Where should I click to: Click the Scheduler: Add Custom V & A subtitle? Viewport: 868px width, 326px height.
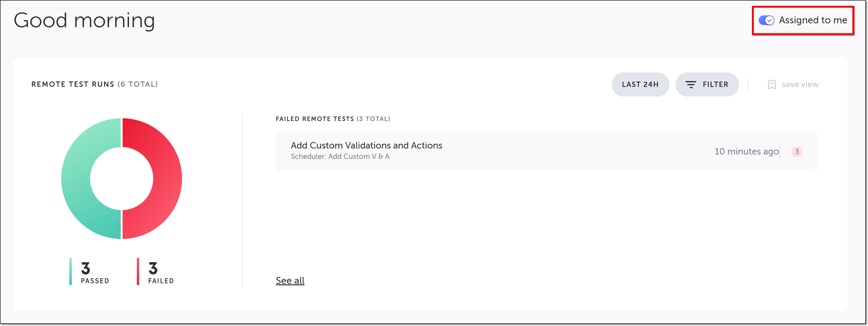pos(340,156)
